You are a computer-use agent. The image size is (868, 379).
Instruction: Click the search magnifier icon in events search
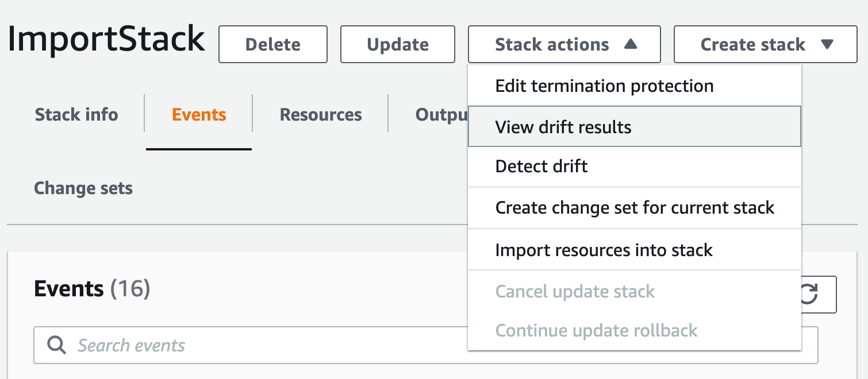[56, 345]
